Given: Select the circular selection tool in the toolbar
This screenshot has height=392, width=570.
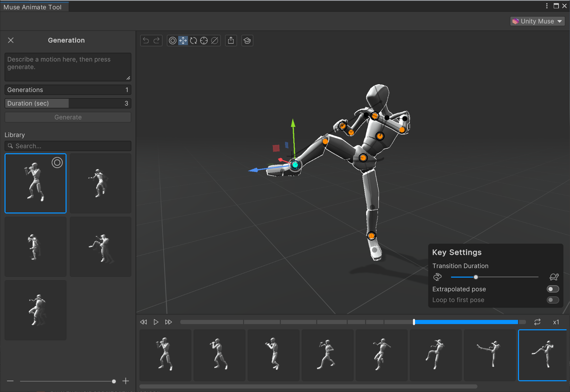Looking at the screenshot, I should (173, 41).
